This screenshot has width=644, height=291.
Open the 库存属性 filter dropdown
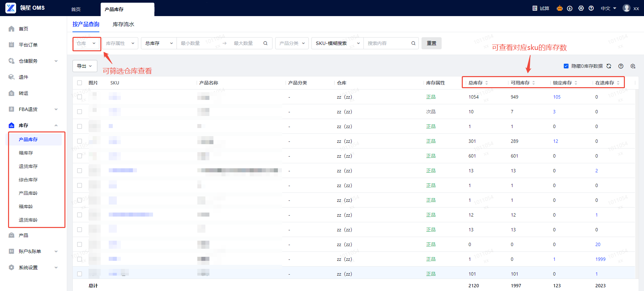pos(120,43)
